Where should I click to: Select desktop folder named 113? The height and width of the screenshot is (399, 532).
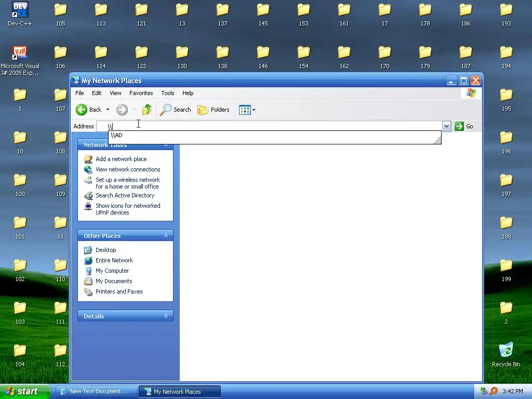point(101,15)
